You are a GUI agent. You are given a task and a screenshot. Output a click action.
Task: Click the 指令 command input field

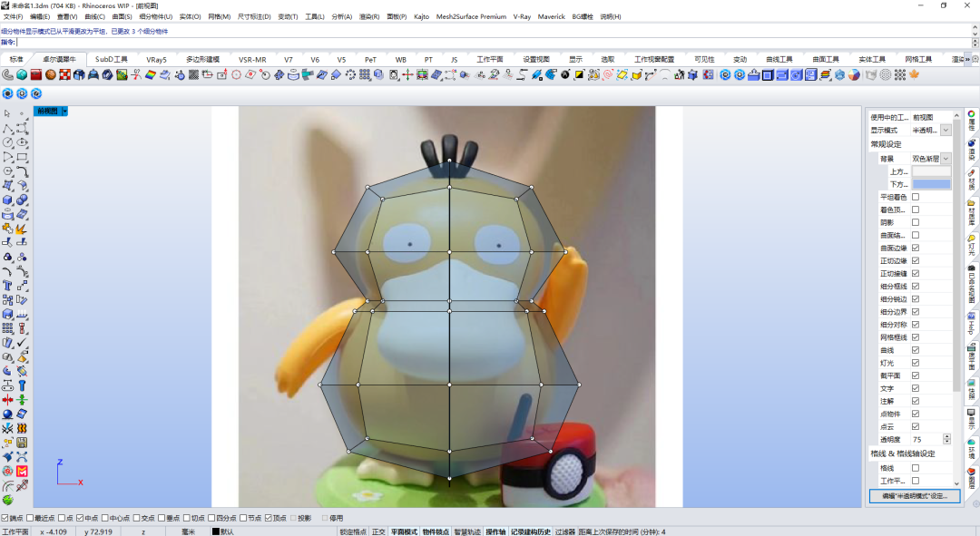coord(494,42)
